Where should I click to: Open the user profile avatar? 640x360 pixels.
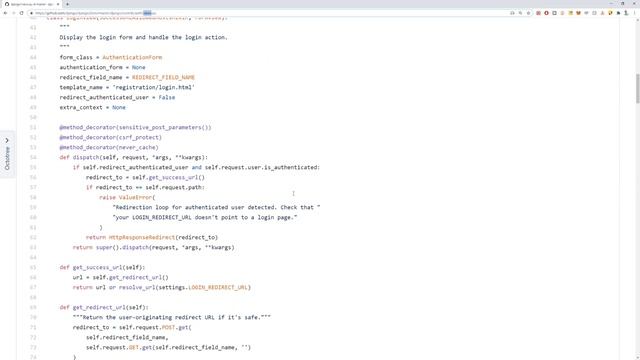(626, 13)
